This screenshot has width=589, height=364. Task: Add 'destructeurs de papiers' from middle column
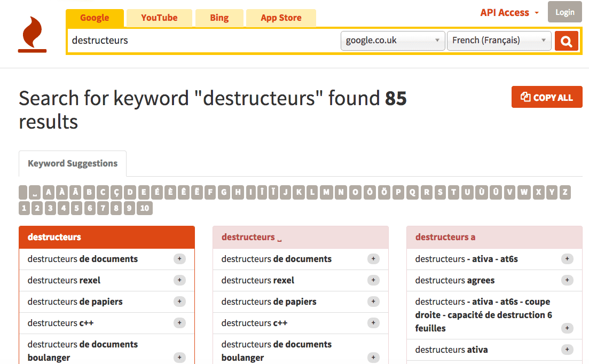[373, 302]
